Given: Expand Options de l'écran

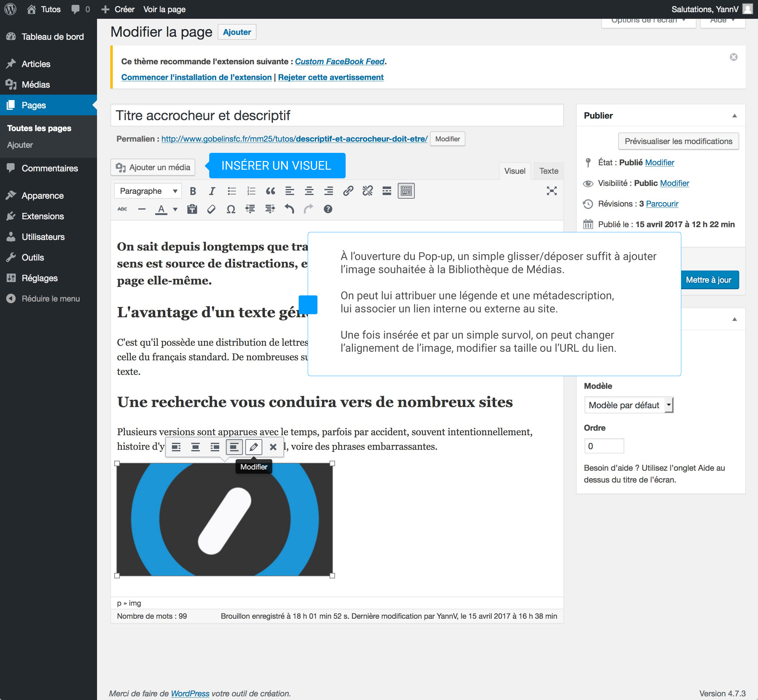Looking at the screenshot, I should pos(649,21).
